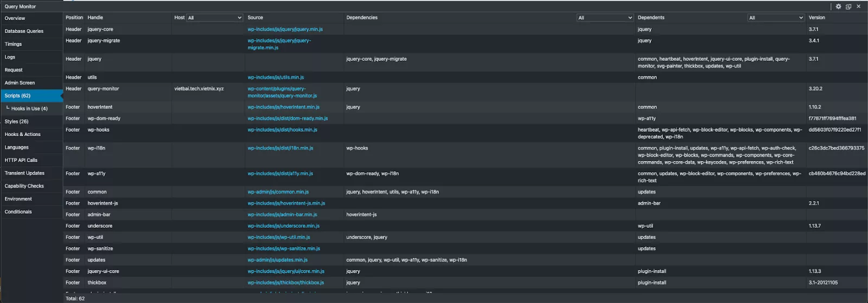Expand the Dependencies filter dropdown
The image size is (868, 303).
click(605, 18)
